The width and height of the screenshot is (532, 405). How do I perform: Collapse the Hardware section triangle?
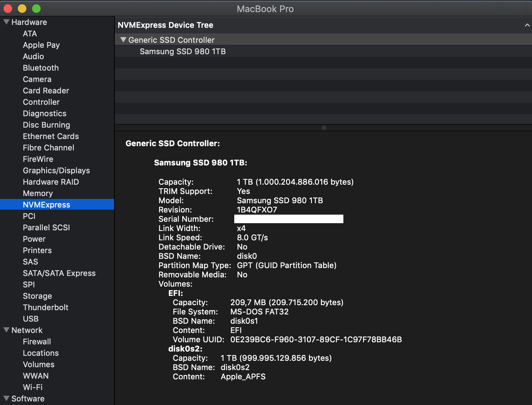pyautogui.click(x=6, y=22)
